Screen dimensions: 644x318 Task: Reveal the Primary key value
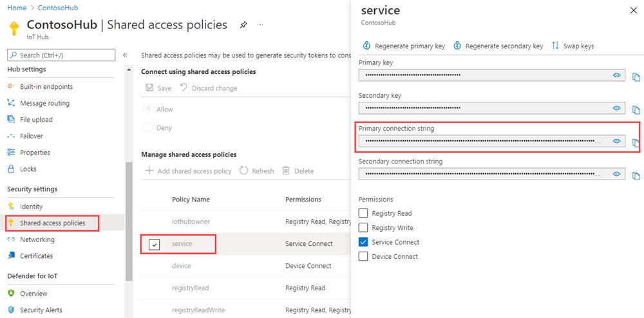point(617,75)
